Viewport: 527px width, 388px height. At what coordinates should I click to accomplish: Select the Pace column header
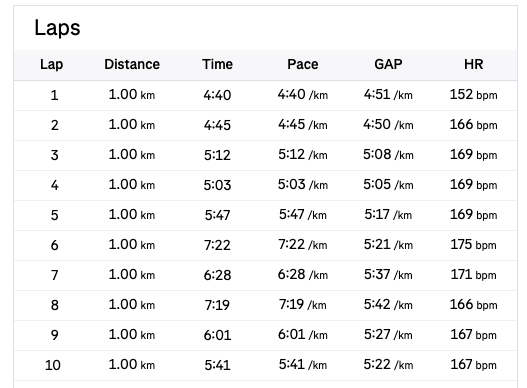point(303,64)
